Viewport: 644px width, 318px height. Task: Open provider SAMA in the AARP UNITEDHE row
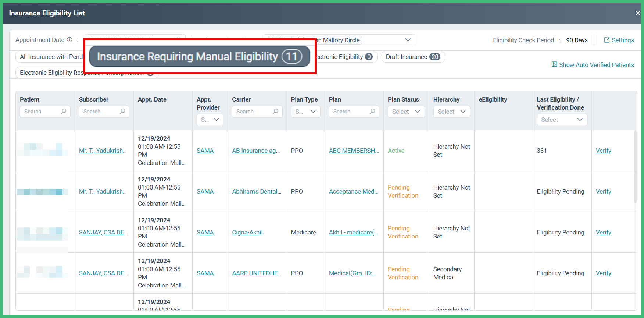pyautogui.click(x=205, y=273)
